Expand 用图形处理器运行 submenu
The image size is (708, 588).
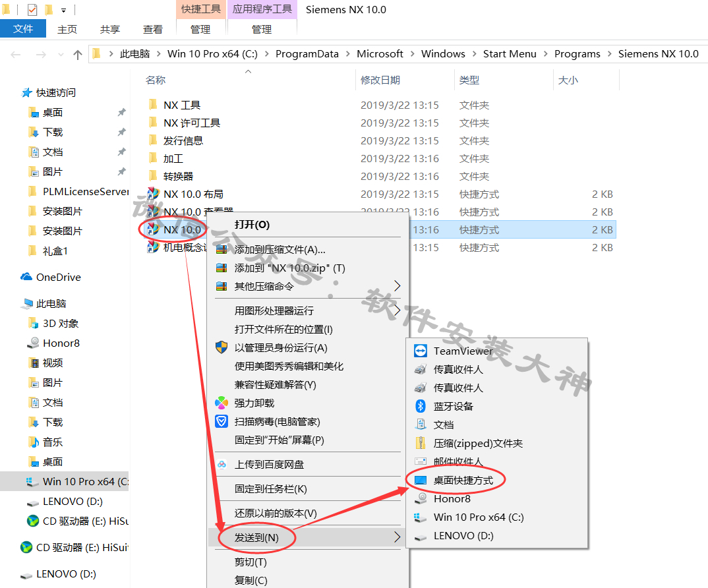(397, 310)
